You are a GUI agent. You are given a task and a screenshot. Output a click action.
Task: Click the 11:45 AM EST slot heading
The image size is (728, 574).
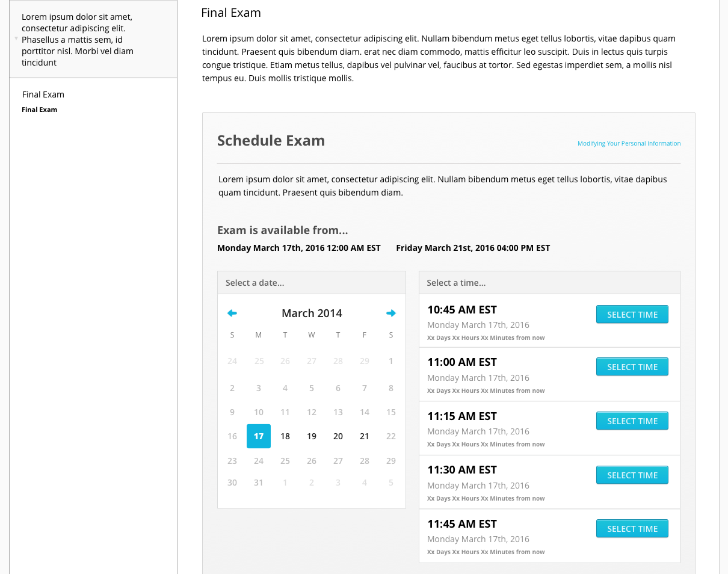coord(462,524)
